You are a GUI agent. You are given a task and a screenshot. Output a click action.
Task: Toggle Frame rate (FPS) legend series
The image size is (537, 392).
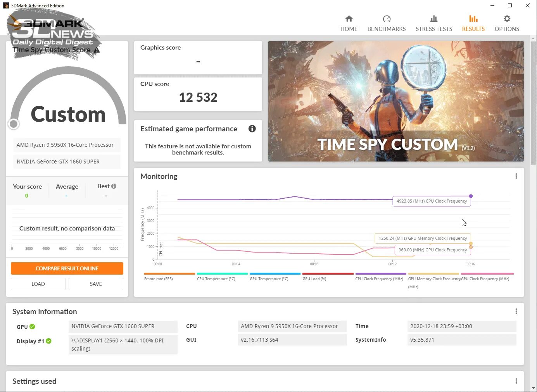169,277
